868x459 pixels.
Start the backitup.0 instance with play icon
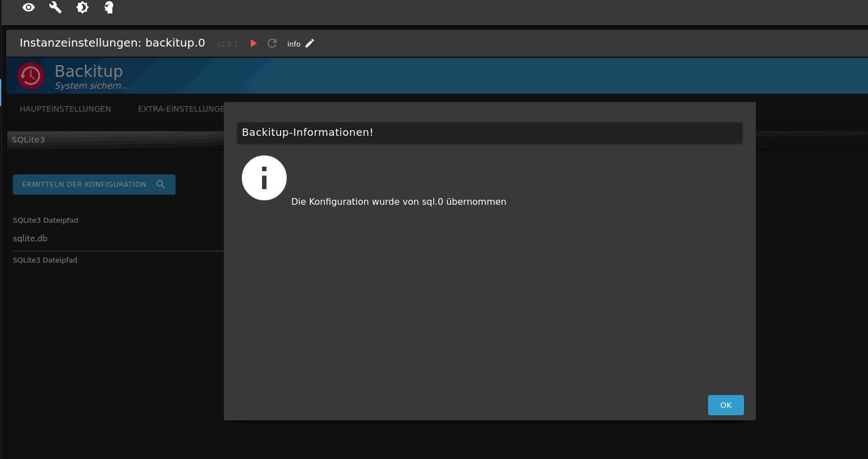(x=254, y=43)
